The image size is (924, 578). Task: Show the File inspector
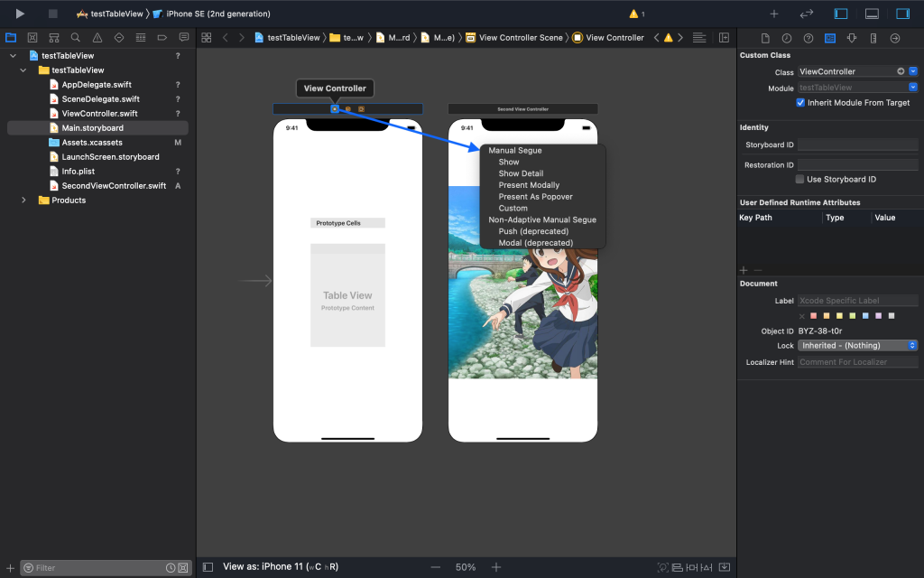765,38
